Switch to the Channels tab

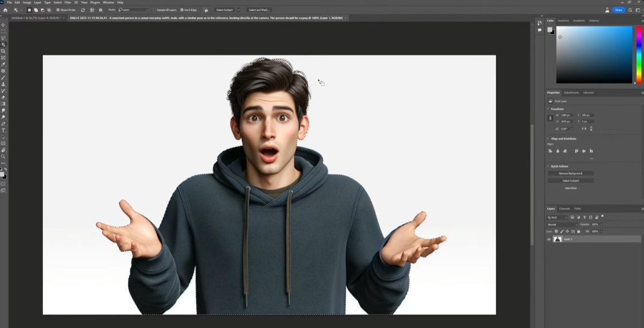click(564, 208)
